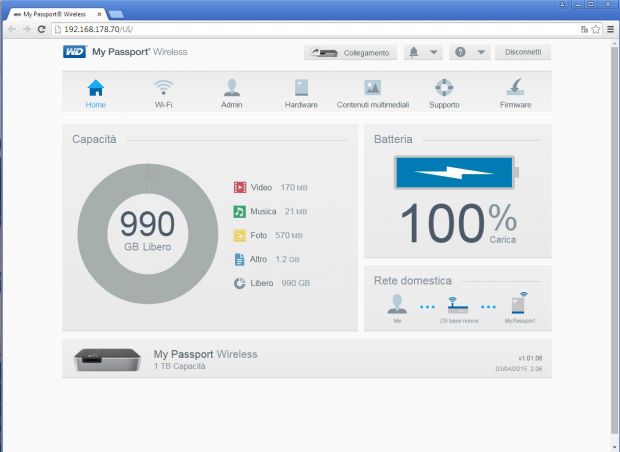Image resolution: width=620 pixels, height=452 pixels.
Task: Click the 1 TB Capacità text
Action: [x=180, y=367]
